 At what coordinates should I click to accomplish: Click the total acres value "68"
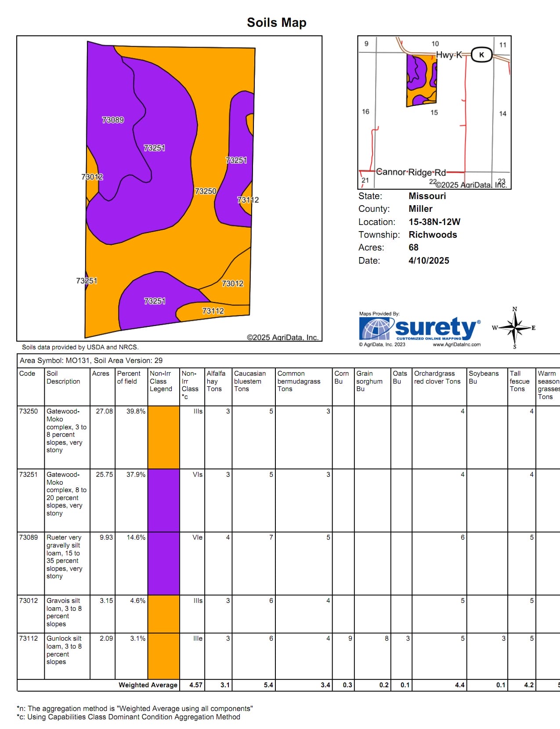tap(414, 247)
